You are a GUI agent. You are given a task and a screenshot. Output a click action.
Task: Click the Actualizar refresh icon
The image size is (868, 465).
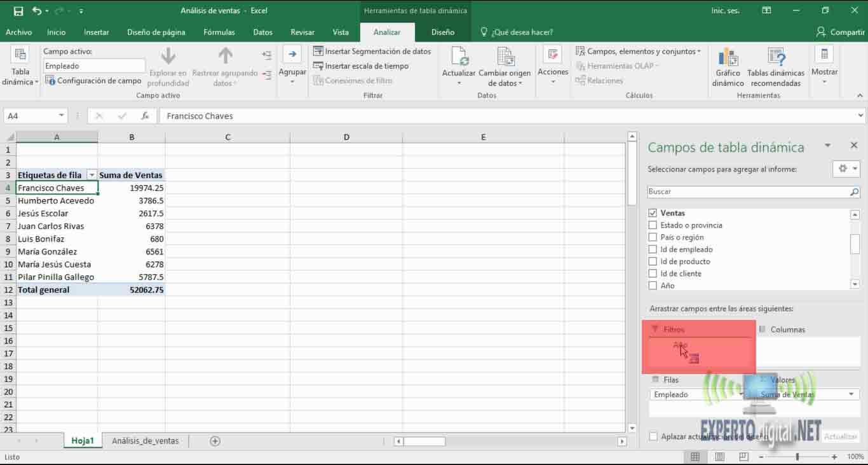[459, 58]
